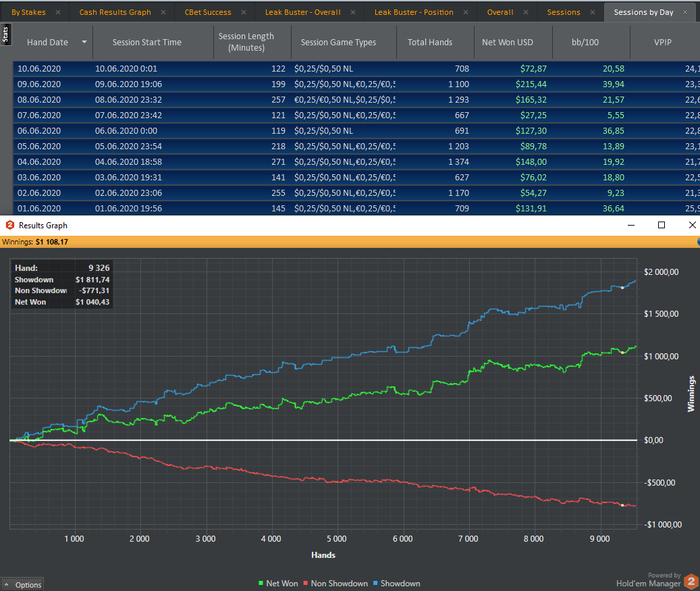
Task: Toggle Showdown line in legend
Action: 396,583
